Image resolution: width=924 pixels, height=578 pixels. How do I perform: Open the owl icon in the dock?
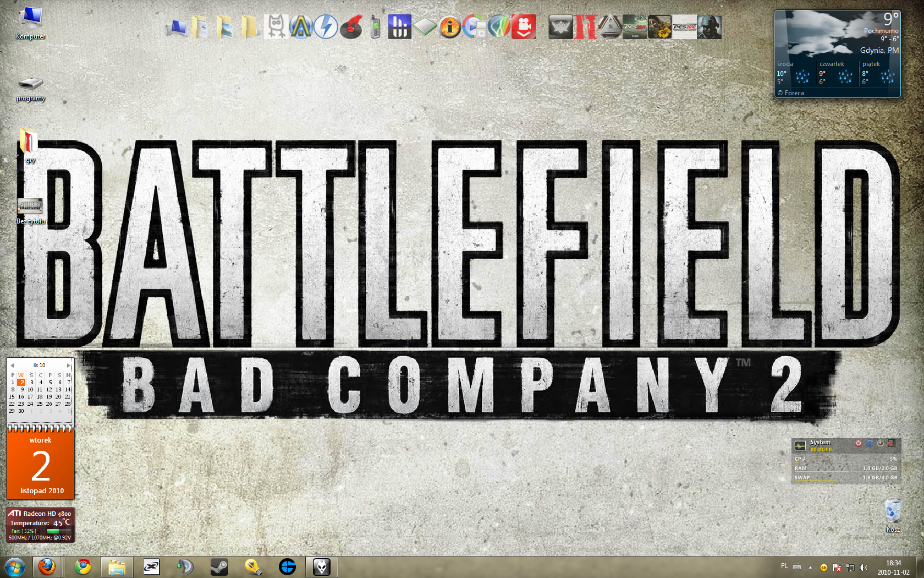coord(276,26)
